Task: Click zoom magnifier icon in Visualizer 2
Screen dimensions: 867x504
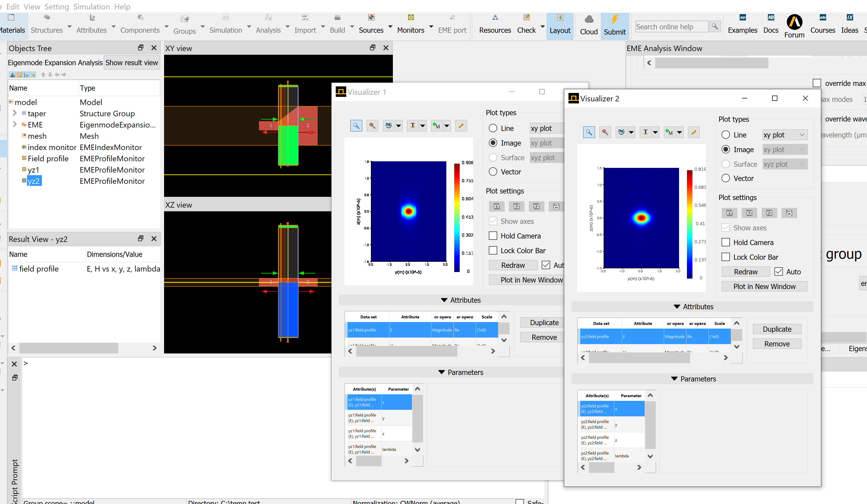Action: pos(589,132)
